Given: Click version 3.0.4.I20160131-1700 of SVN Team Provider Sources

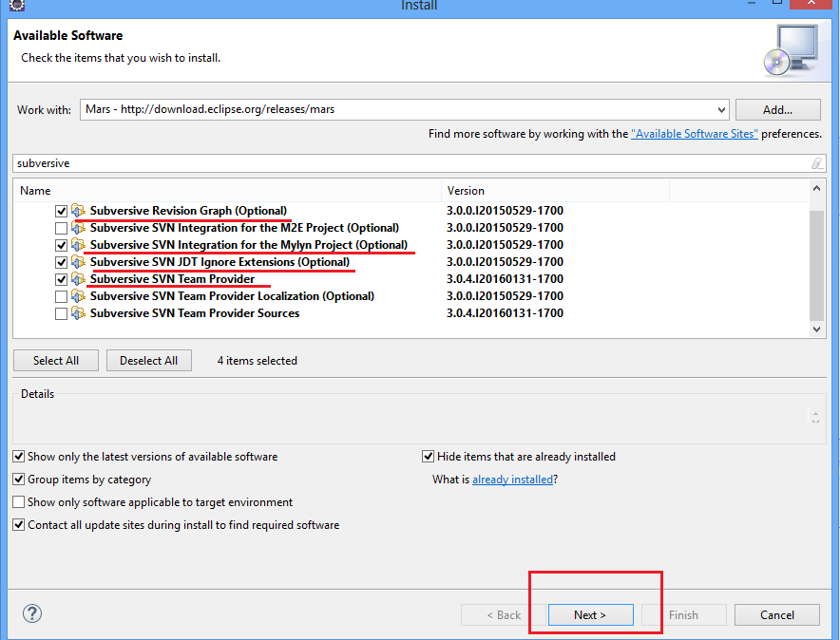Looking at the screenshot, I should tap(506, 313).
